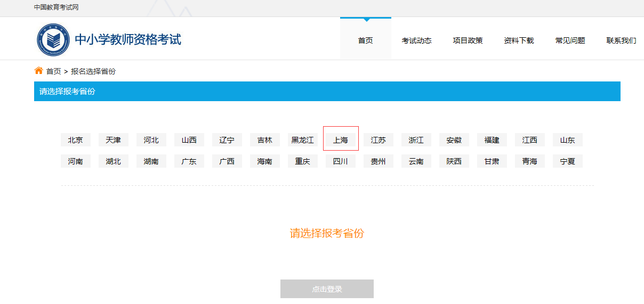Select 上海 as the exam province
The width and height of the screenshot is (644, 304).
341,140
